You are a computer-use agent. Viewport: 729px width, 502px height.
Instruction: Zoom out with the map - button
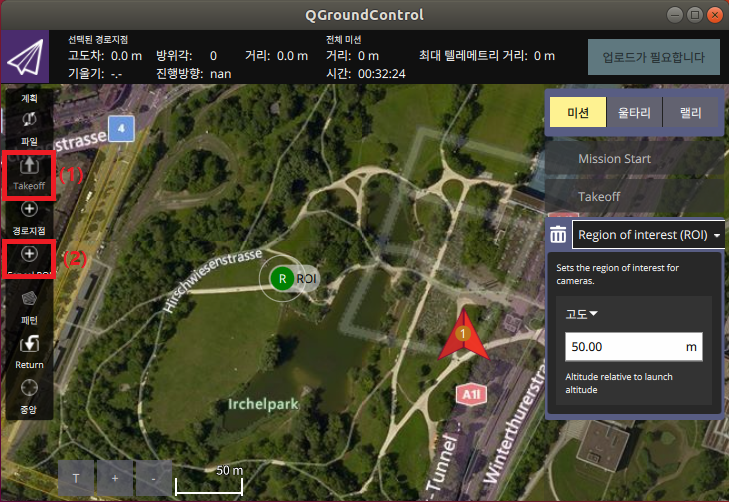point(153,478)
